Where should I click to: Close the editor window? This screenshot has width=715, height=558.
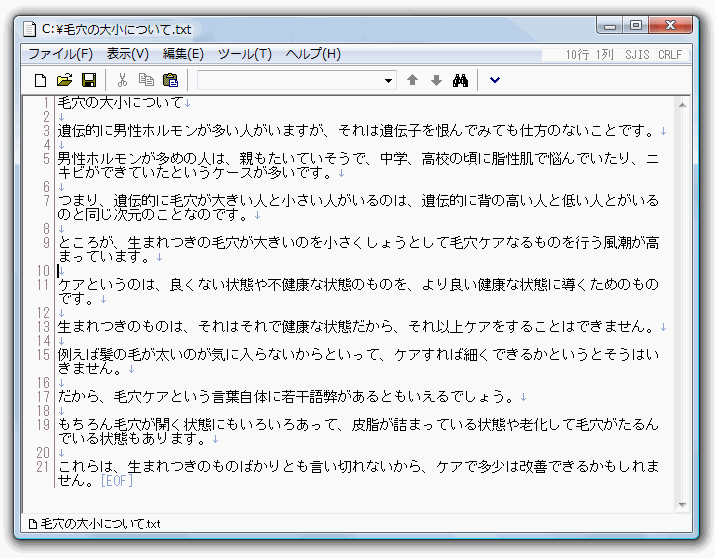point(670,25)
